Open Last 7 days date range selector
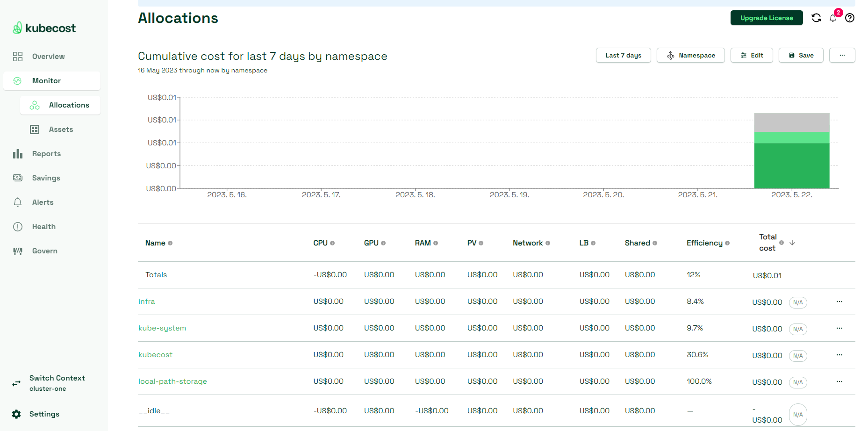The height and width of the screenshot is (431, 868). (x=624, y=55)
